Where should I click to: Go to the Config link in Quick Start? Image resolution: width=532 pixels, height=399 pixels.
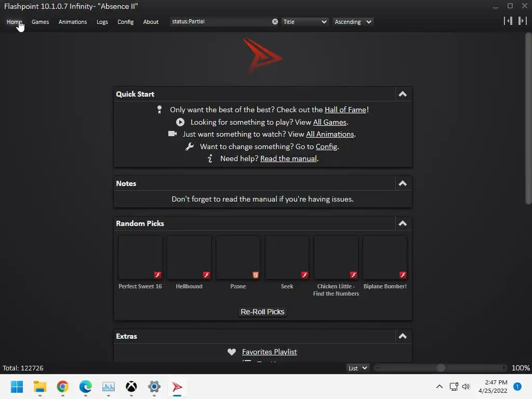pyautogui.click(x=326, y=147)
